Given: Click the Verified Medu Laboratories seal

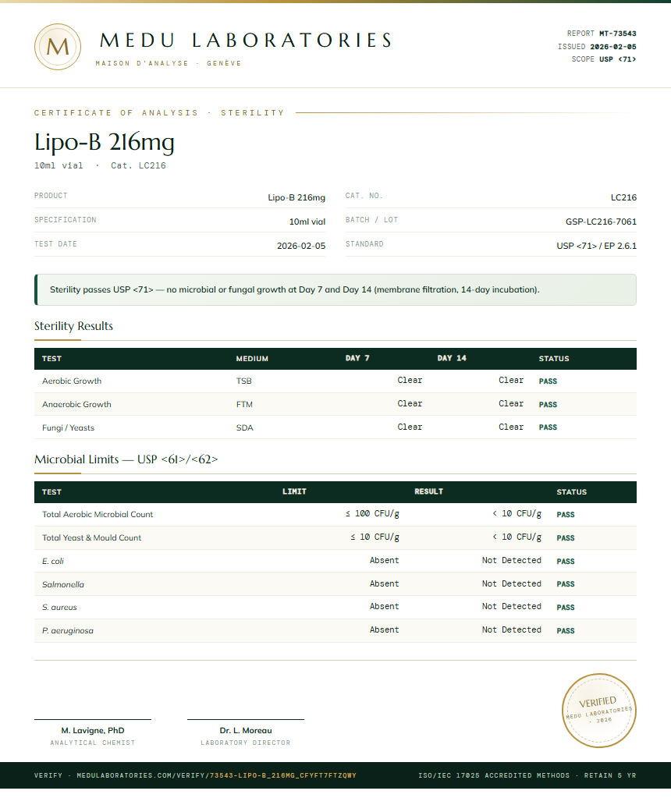Looking at the screenshot, I should coord(599,710).
